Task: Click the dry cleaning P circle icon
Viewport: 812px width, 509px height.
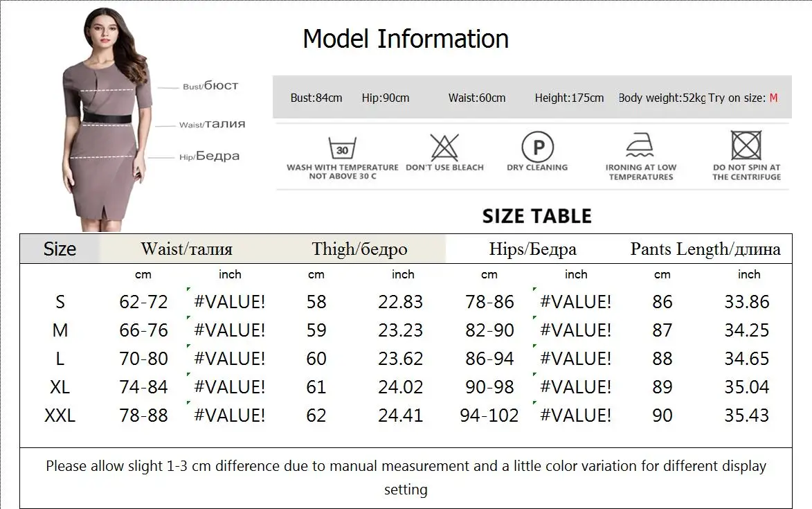Action: tap(538, 147)
